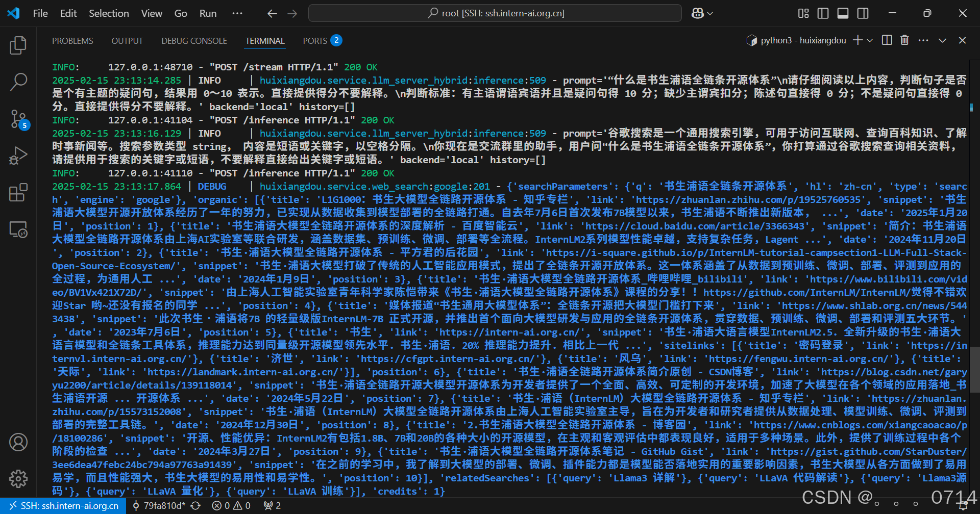Open terminal panel more actions
This screenshot has width=980, height=514.
point(923,40)
